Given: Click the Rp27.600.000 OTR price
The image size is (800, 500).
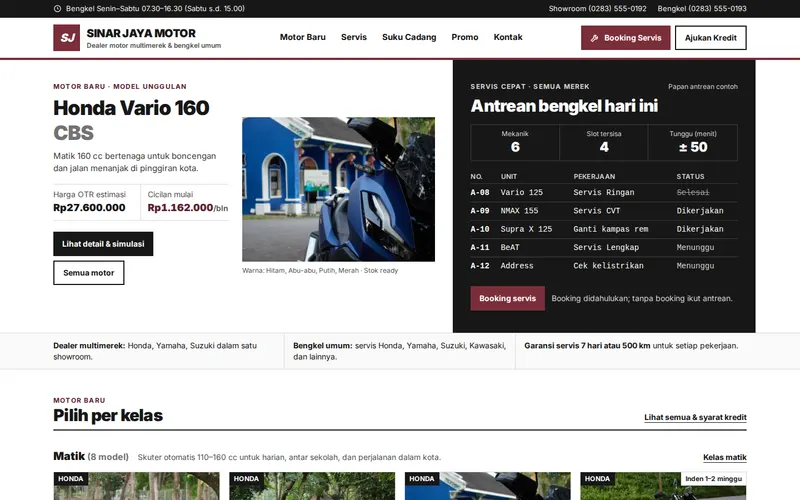Looking at the screenshot, I should pyautogui.click(x=89, y=208).
